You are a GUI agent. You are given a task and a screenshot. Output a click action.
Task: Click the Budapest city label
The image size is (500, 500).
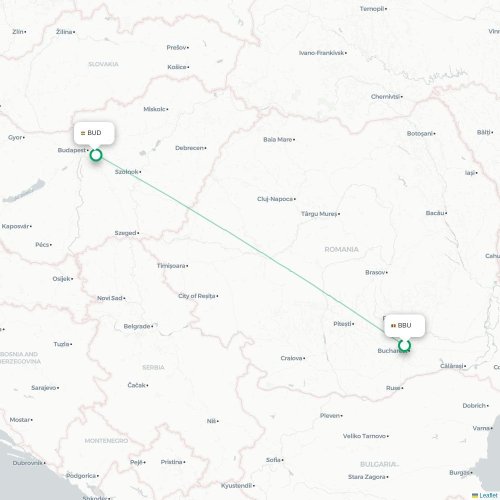[72, 150]
